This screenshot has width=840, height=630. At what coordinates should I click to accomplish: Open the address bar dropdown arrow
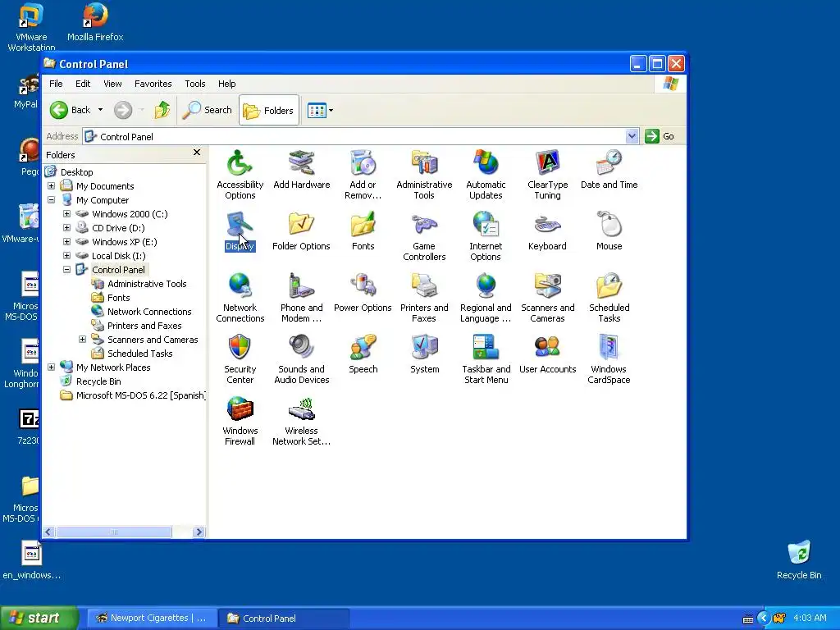632,136
